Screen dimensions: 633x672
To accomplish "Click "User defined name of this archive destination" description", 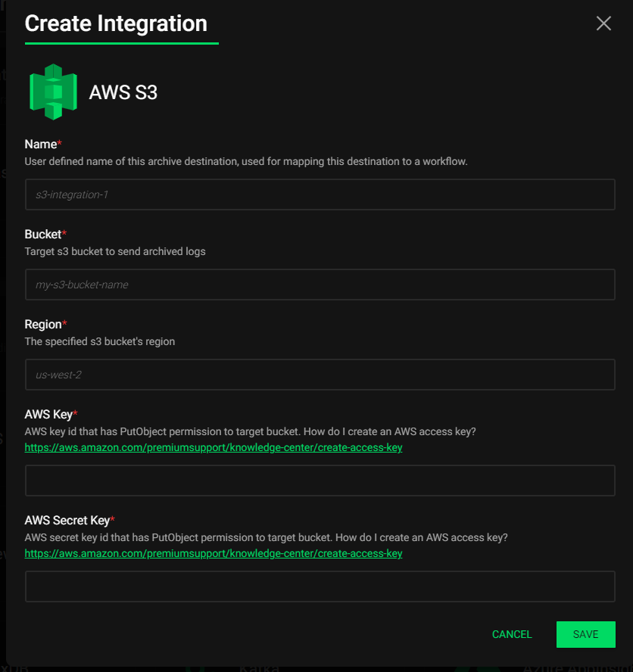I will click(246, 162).
